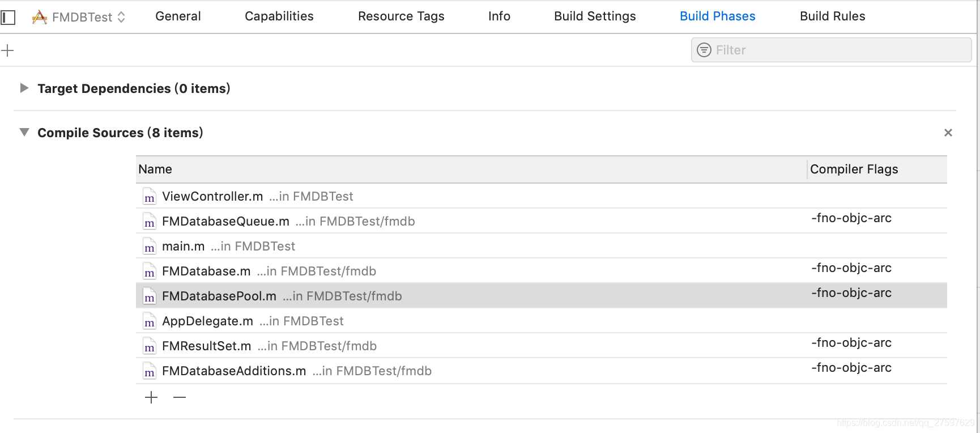
Task: Click the FMDatabasePool.m file icon
Action: pos(149,296)
